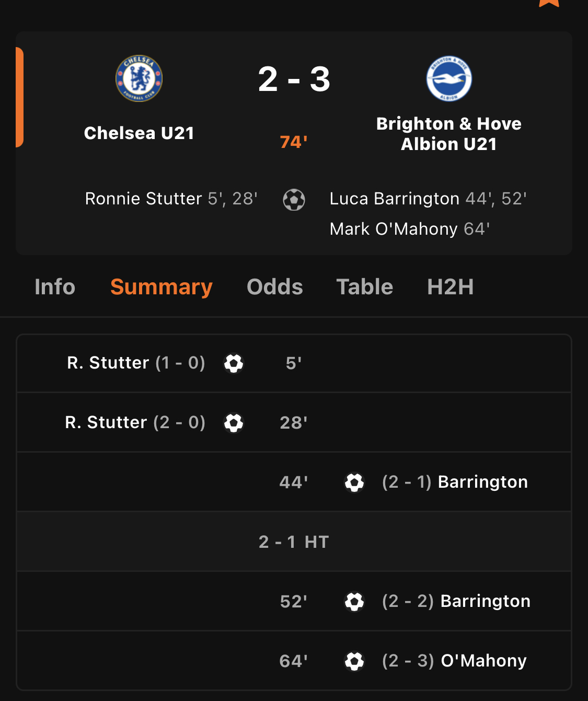Click goal ball icon at 52' event

[x=354, y=602]
